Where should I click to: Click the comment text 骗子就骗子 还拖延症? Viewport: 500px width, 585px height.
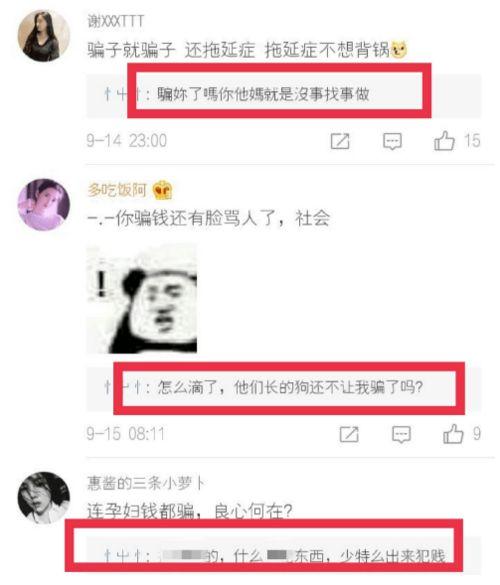[171, 50]
